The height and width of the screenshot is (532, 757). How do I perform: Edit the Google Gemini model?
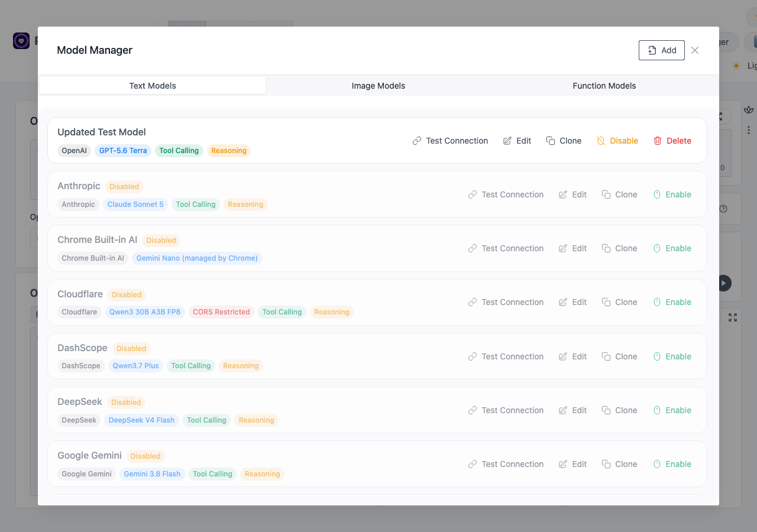[x=573, y=464]
